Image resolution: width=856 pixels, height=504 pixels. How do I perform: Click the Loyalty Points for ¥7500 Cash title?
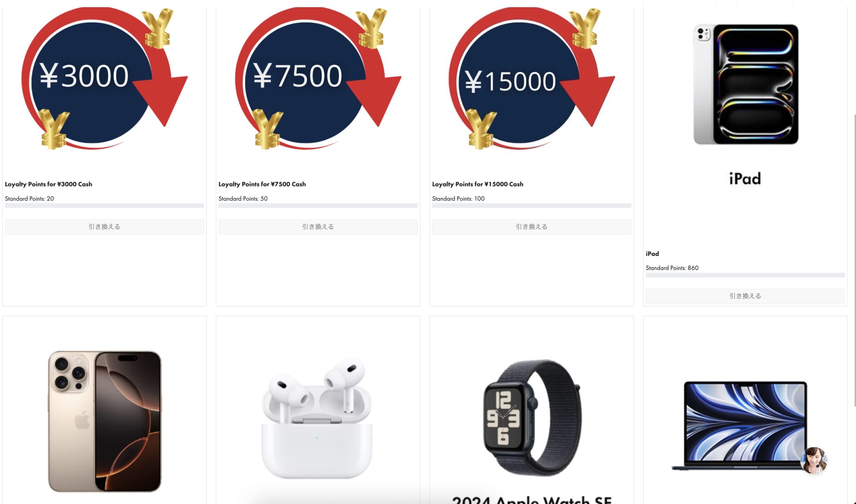262,184
